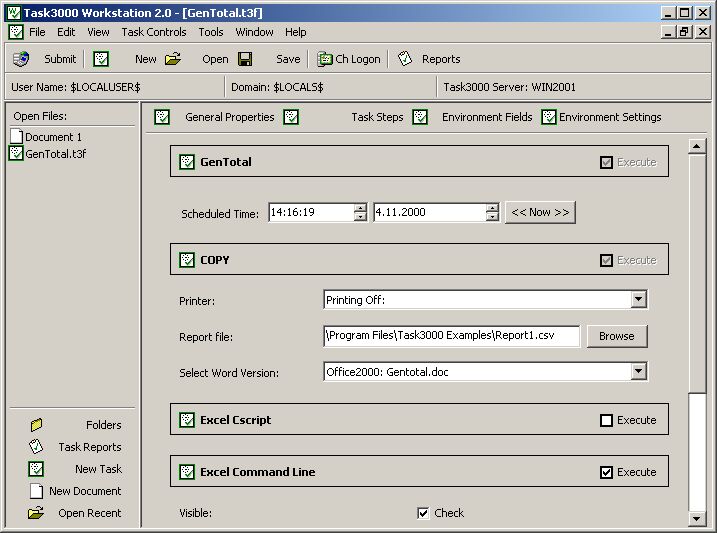
Task: Click the Browse button
Action: pyautogui.click(x=616, y=336)
